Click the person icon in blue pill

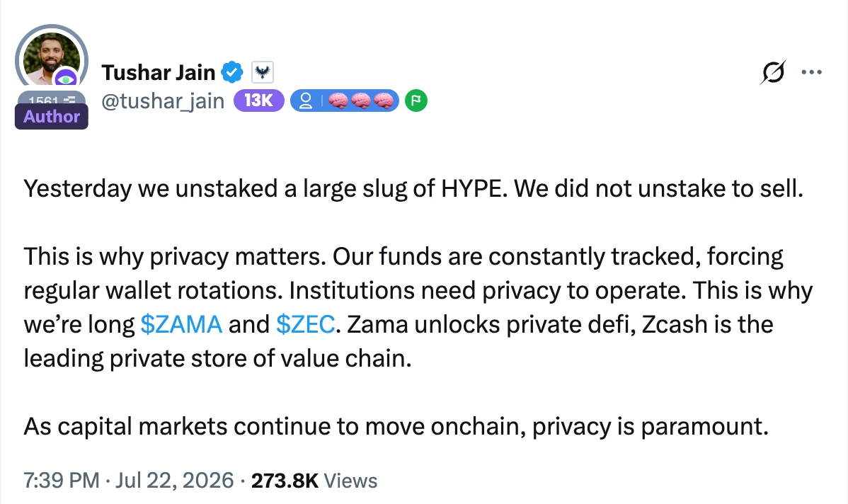tap(306, 101)
